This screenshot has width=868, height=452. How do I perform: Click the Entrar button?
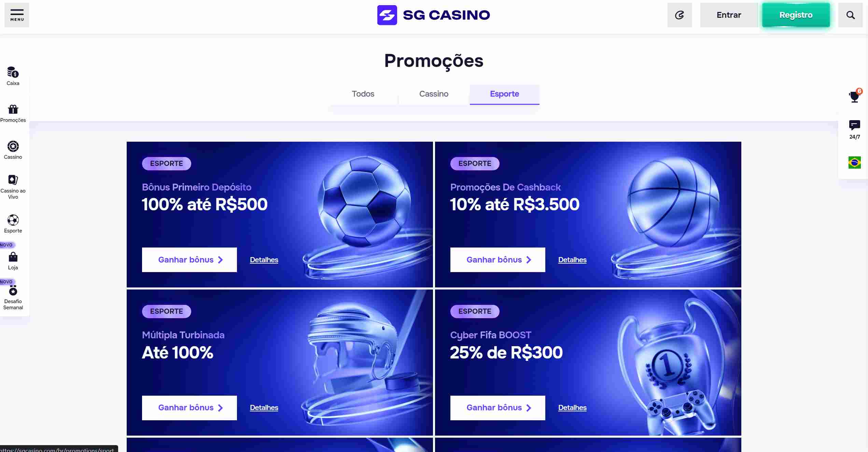[729, 15]
